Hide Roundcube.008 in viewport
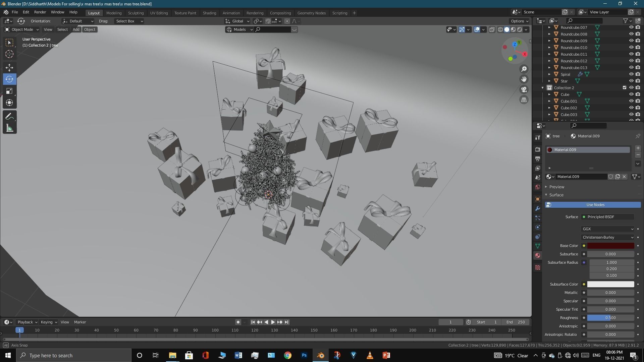644x362 pixels. (631, 34)
